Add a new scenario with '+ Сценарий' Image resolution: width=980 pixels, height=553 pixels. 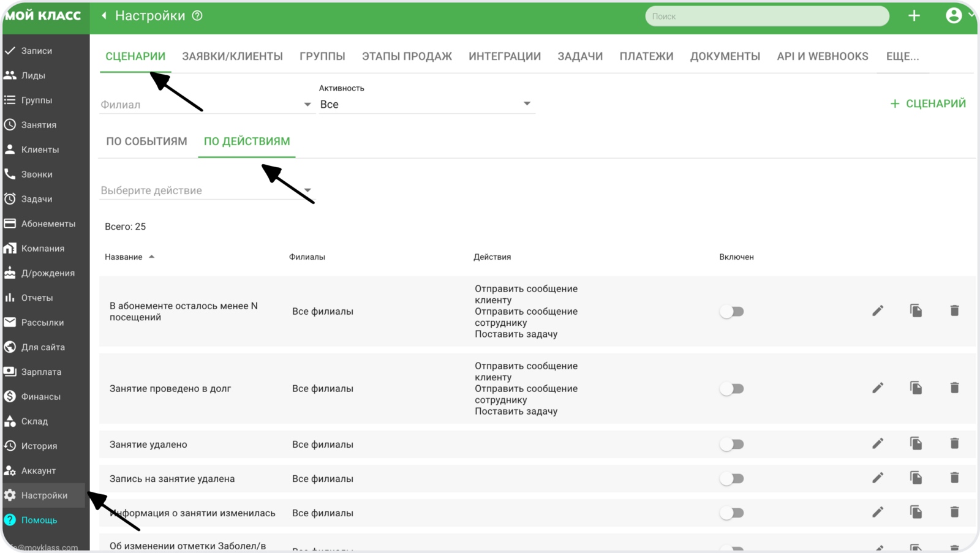928,103
